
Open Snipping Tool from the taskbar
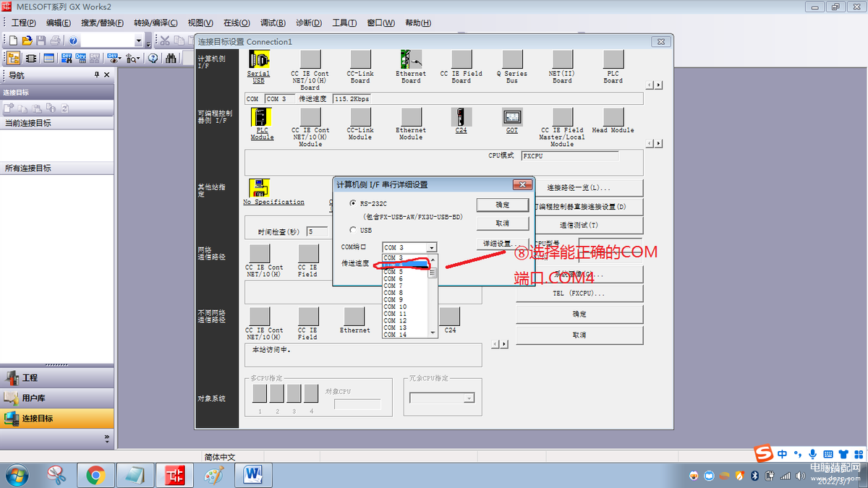pos(56,475)
